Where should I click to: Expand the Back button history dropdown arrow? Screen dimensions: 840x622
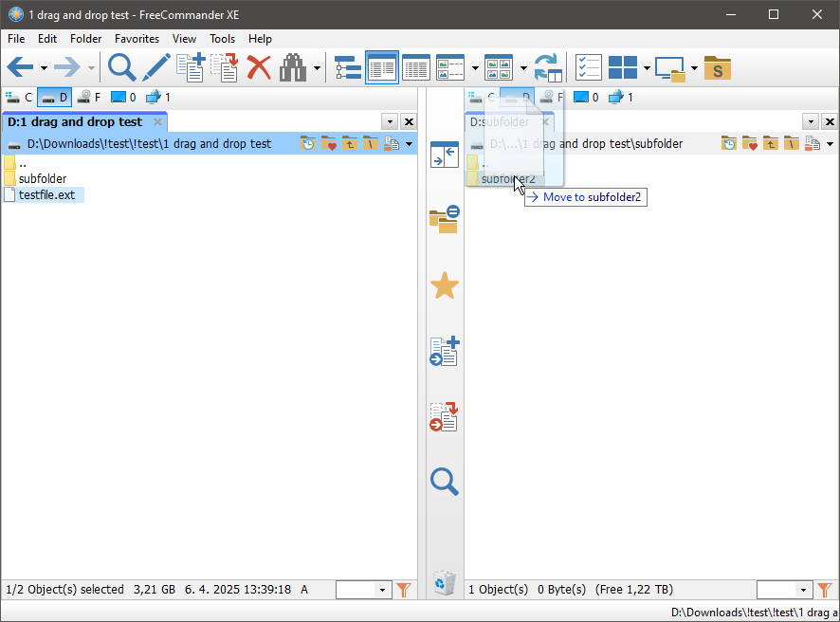[x=44, y=68]
